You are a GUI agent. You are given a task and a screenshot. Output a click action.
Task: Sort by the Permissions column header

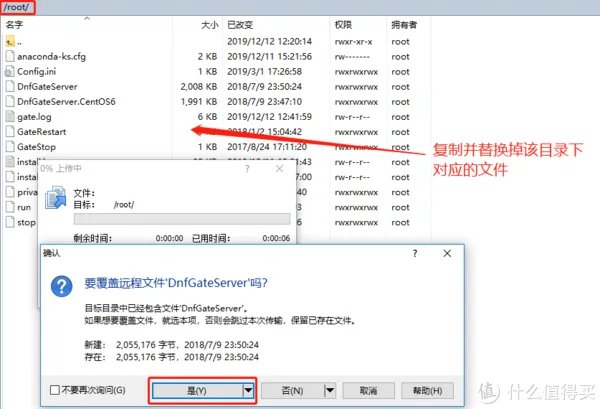point(343,25)
